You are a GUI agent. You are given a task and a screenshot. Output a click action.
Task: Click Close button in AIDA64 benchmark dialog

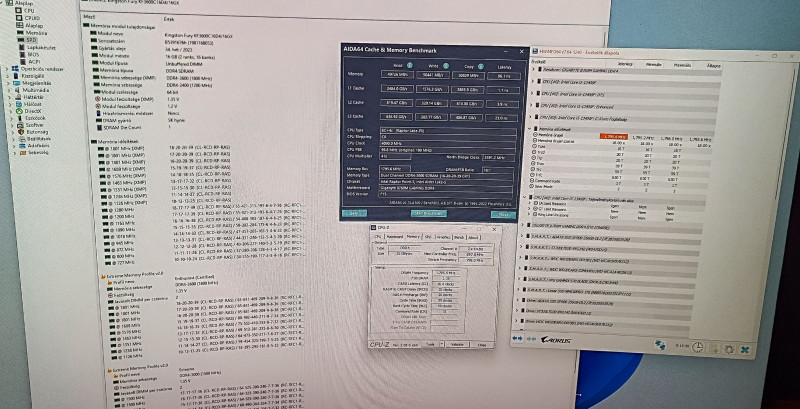click(503, 215)
